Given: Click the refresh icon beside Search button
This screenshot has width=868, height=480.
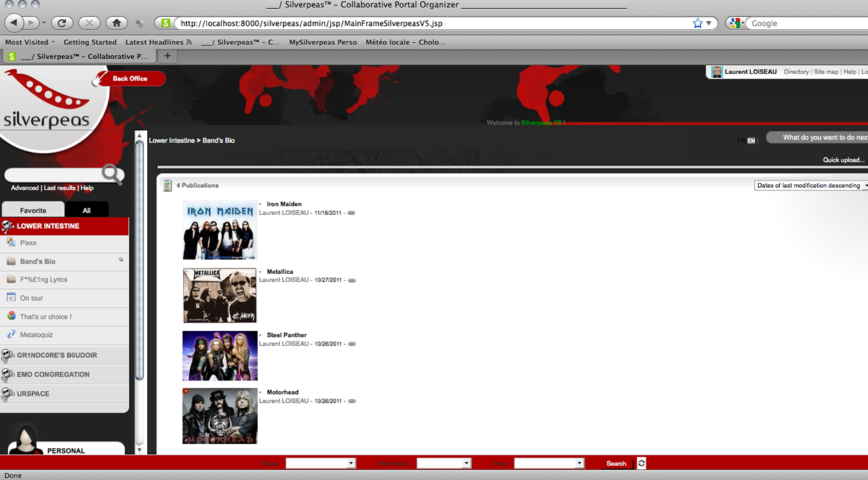Looking at the screenshot, I should click(642, 464).
